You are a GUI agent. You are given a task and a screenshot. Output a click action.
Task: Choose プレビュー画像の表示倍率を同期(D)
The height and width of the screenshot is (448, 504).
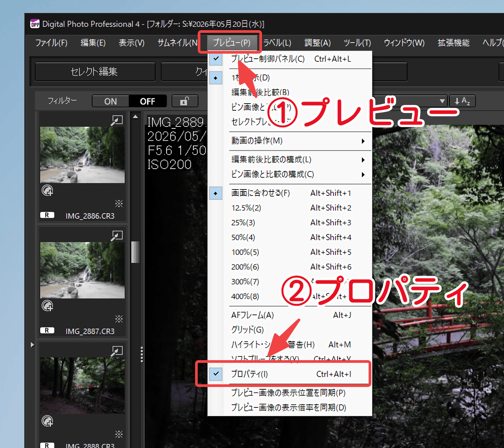290,407
